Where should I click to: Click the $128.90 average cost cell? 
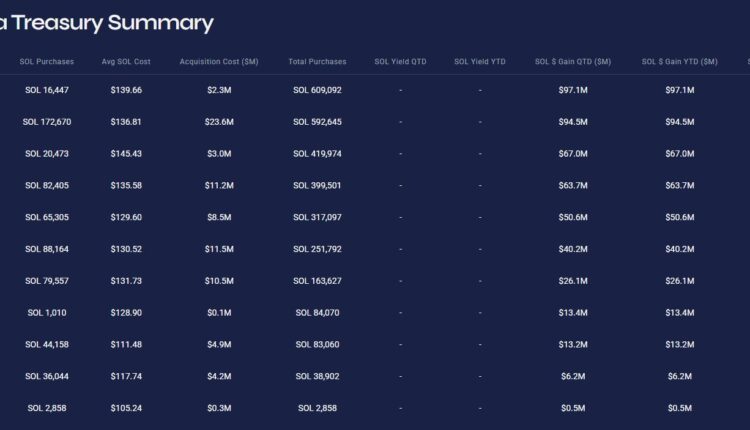pos(126,313)
